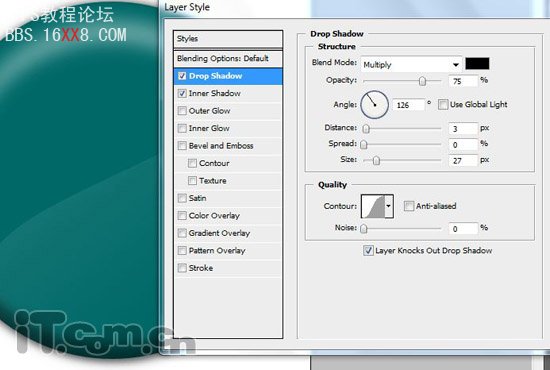The height and width of the screenshot is (370, 550).
Task: Open the contour curve thumbnail picker
Action: coord(373,206)
